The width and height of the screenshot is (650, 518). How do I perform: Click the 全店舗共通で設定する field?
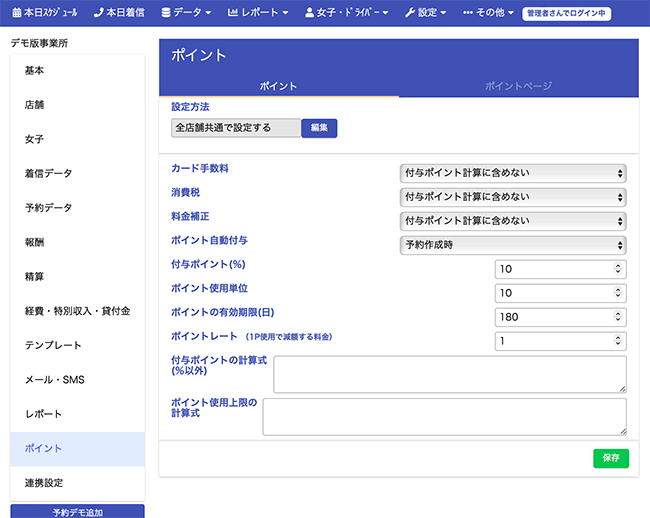point(236,128)
